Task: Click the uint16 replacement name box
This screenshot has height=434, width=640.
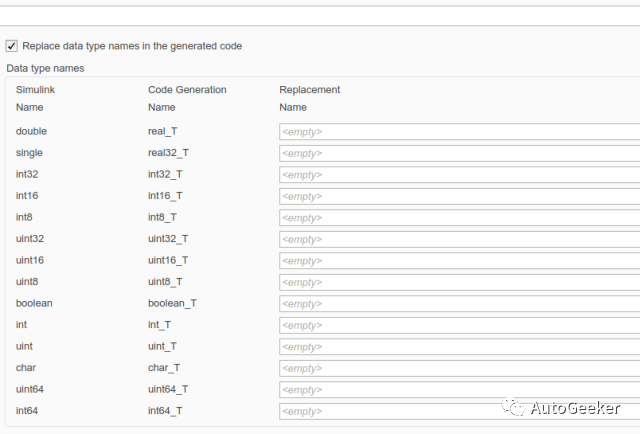Action: coord(458,261)
